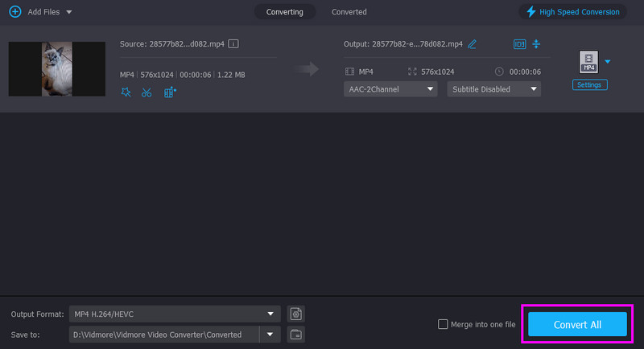644x349 pixels.
Task: Check the Merge into one file box
Action: (x=442, y=324)
